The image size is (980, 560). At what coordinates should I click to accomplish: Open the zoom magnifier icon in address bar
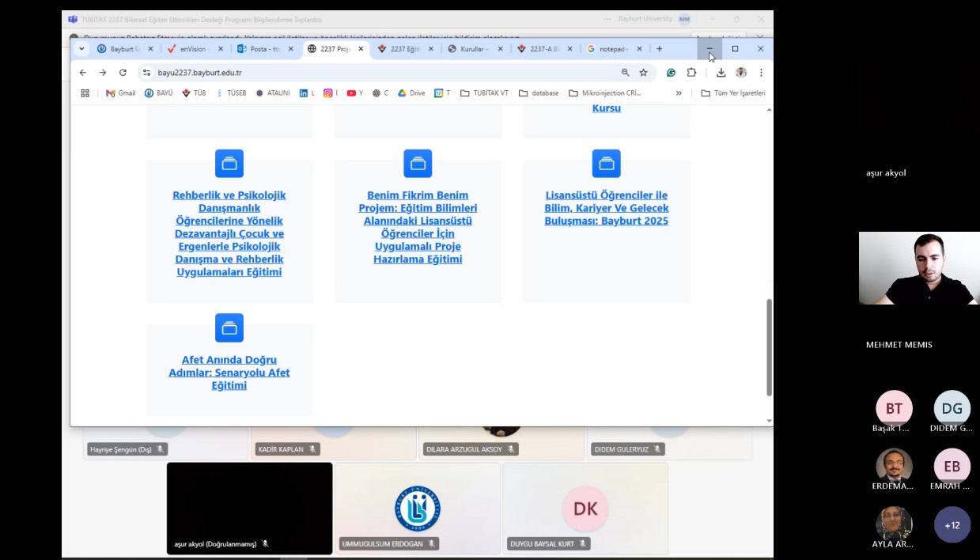point(625,73)
